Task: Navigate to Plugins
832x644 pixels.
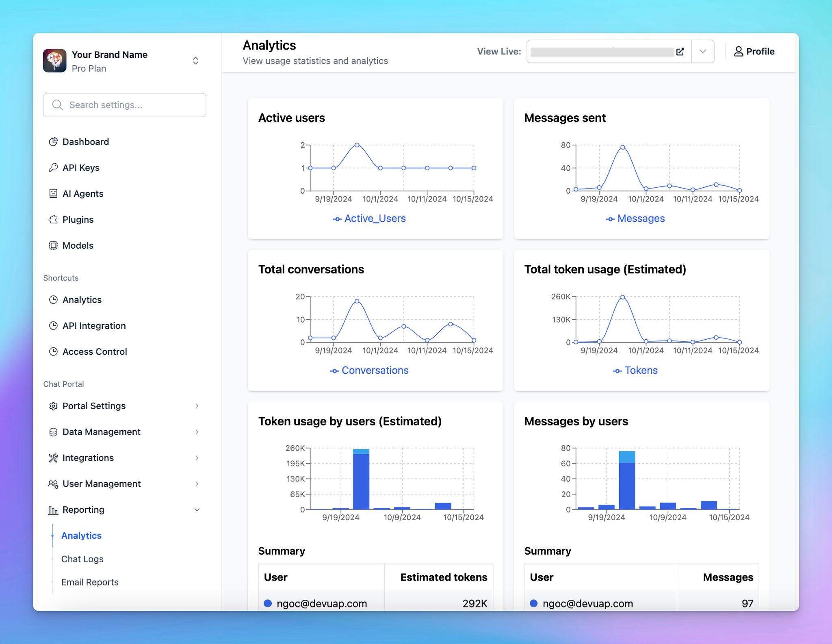Action: coord(78,220)
